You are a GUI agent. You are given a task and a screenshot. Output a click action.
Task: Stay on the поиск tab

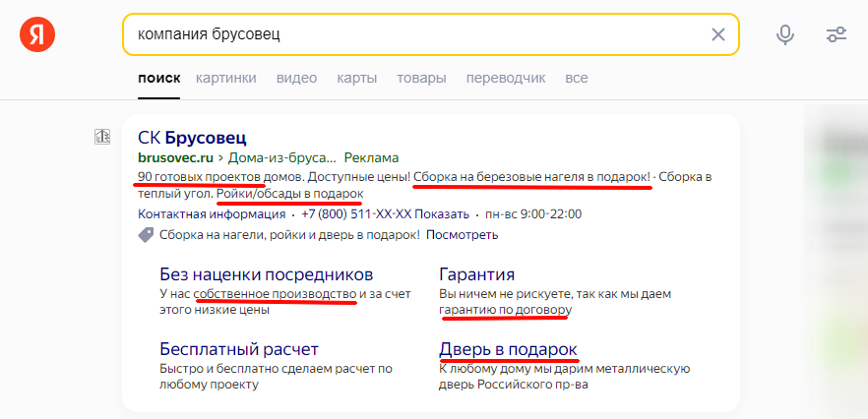tap(158, 78)
